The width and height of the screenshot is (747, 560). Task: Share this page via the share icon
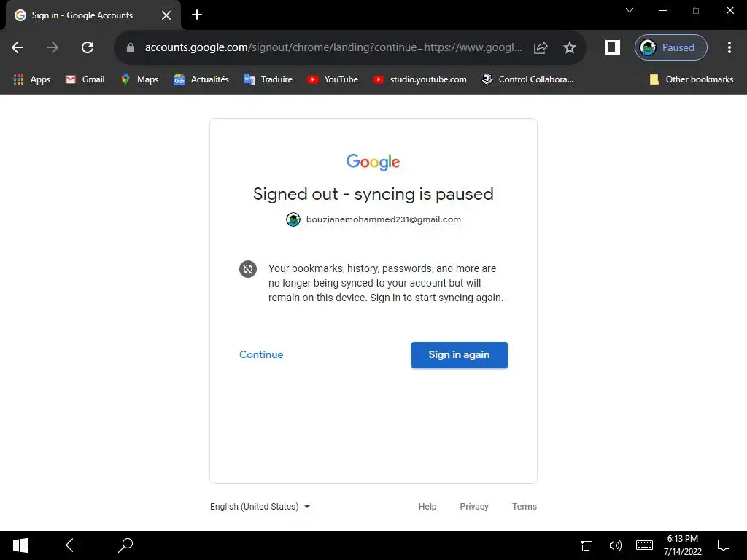point(541,47)
